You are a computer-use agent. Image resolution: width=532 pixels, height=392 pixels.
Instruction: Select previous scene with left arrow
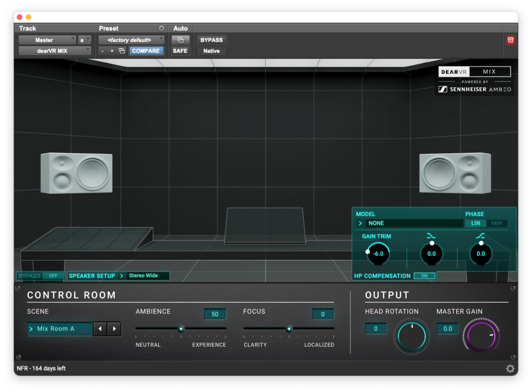[100, 329]
